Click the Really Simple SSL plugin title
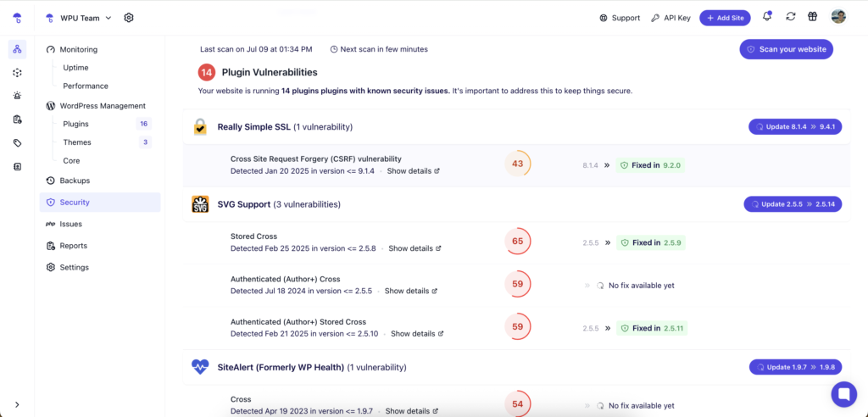 pos(253,127)
